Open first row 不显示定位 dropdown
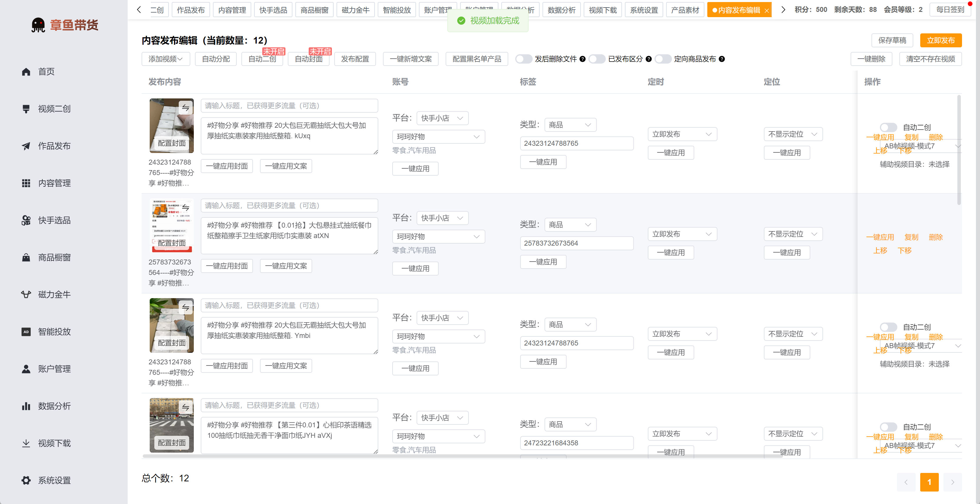 793,134
